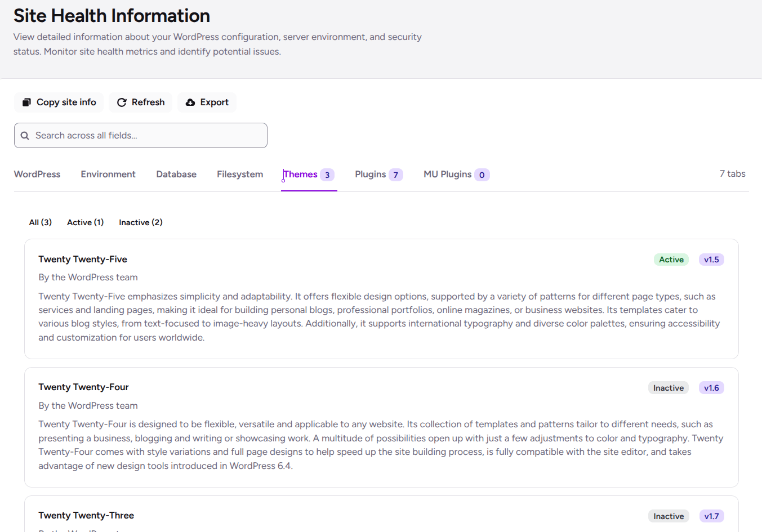Select the Themes tab
Image resolution: width=762 pixels, height=532 pixels.
309,175
